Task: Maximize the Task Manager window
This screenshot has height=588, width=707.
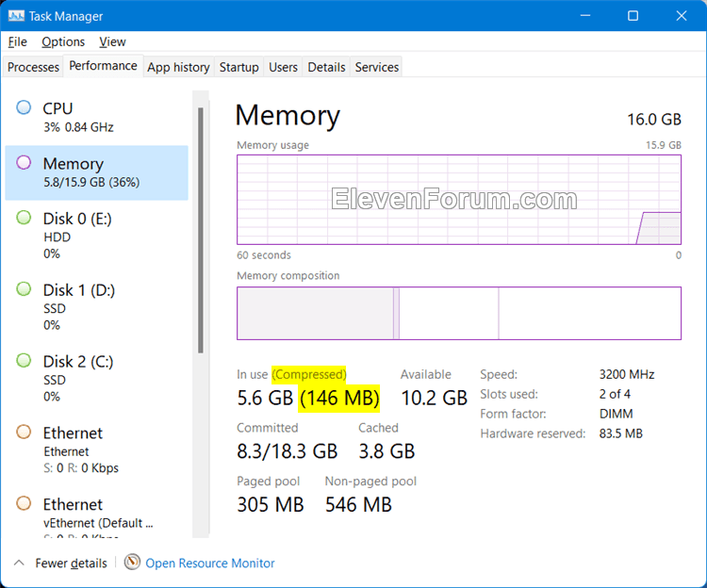Action: (633, 16)
